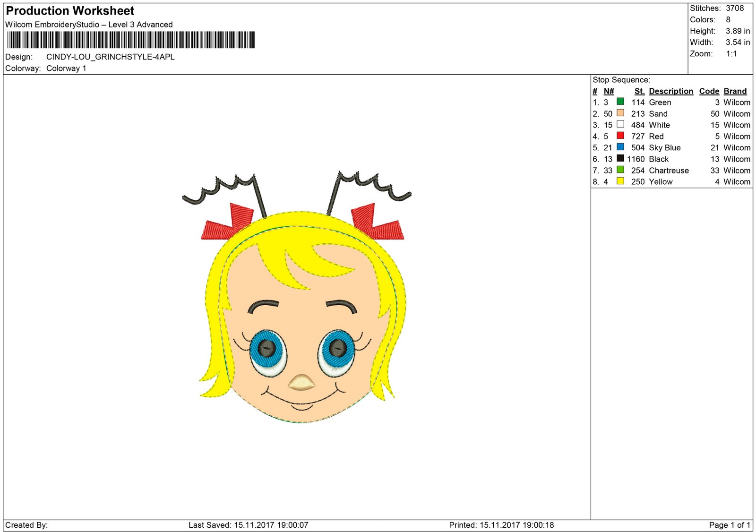Select "Wilcom EmbroideryStudio – Level 3 Advanced" text

click(89, 25)
